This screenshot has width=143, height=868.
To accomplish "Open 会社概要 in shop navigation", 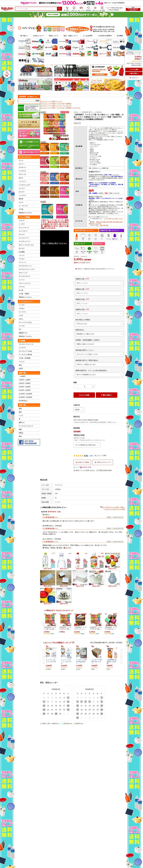I will tap(120, 36).
